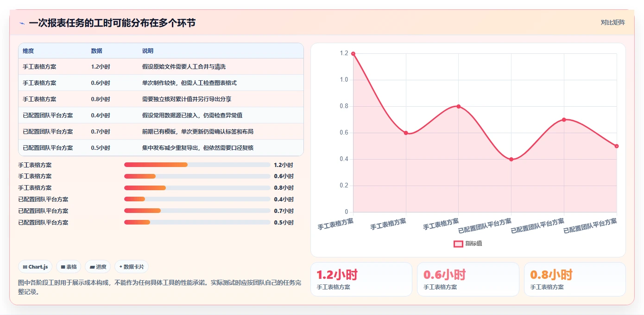The width and height of the screenshot is (644, 315).
Task: Click the chart data point at 0.6
Action: (406, 133)
